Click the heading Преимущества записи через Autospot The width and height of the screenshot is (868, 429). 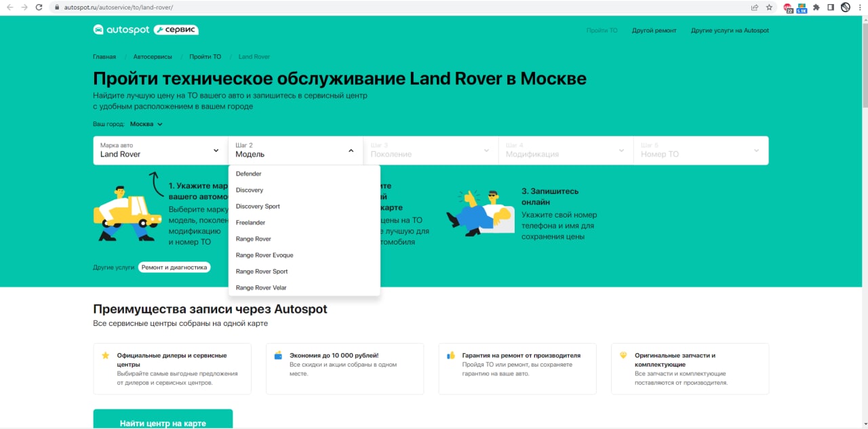tap(210, 309)
